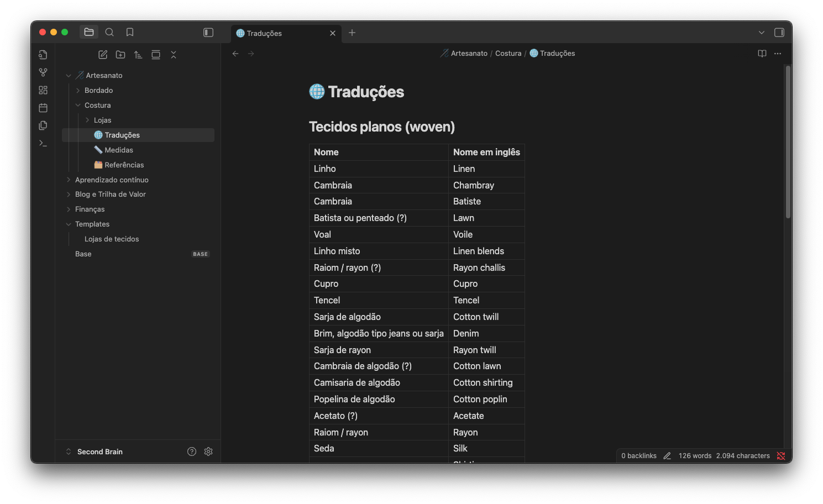Open vault settings gear icon
Screen dimensions: 823x504
coord(208,452)
